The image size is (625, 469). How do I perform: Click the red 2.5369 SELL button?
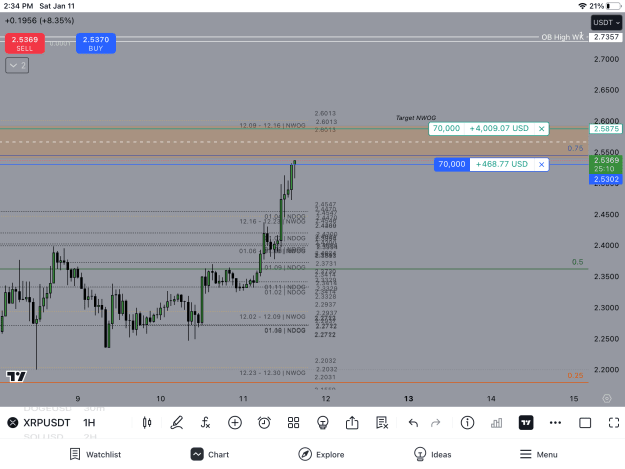click(x=25, y=43)
